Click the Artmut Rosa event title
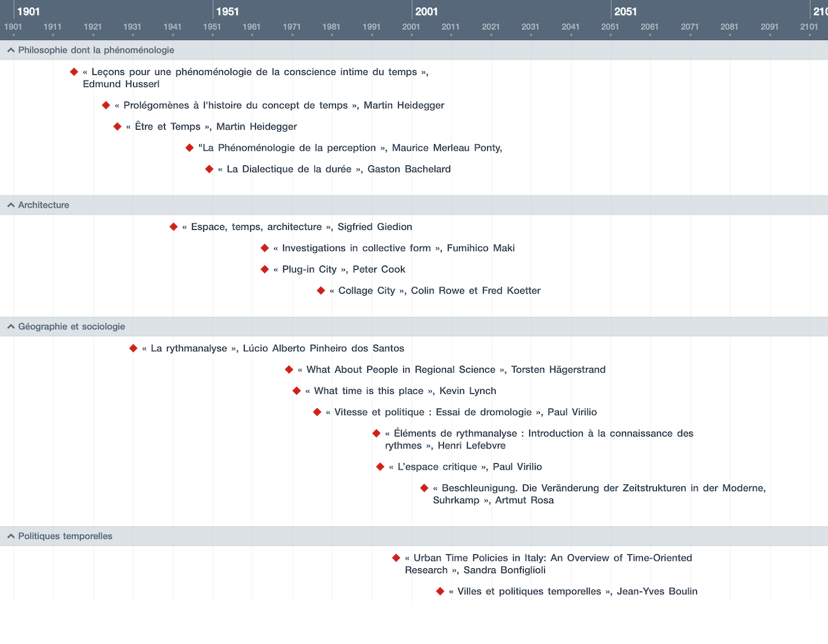The height and width of the screenshot is (644, 828). (599, 493)
